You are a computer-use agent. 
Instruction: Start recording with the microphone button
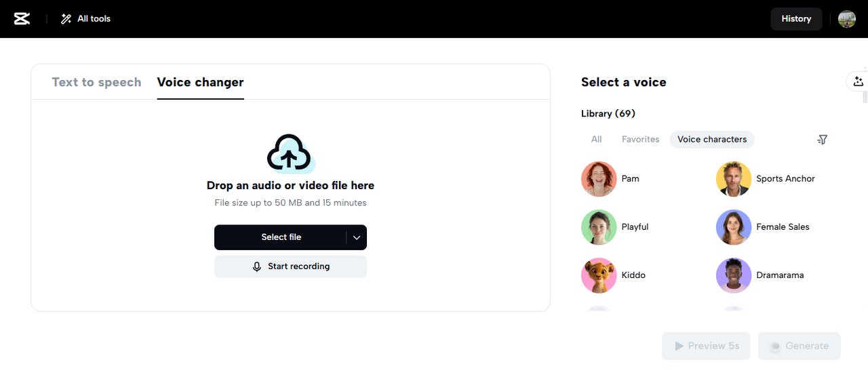[x=290, y=266]
